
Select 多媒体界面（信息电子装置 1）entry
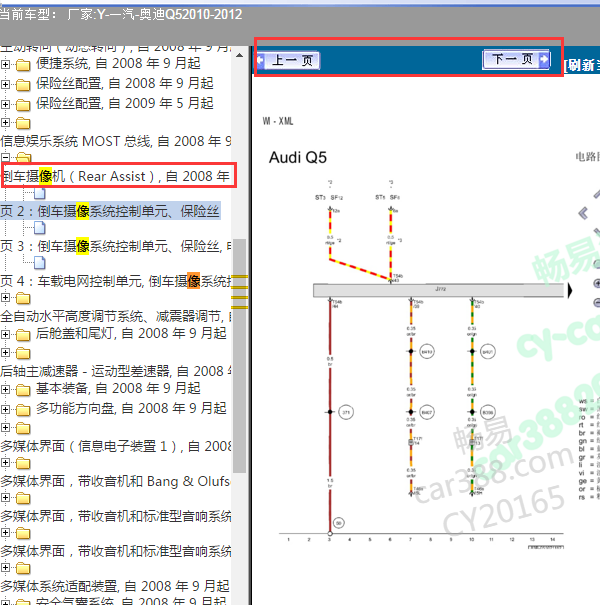click(x=116, y=446)
